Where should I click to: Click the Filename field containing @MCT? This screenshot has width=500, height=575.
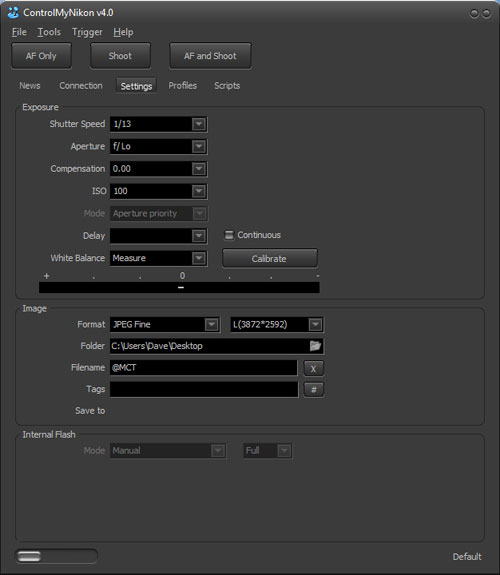point(204,367)
